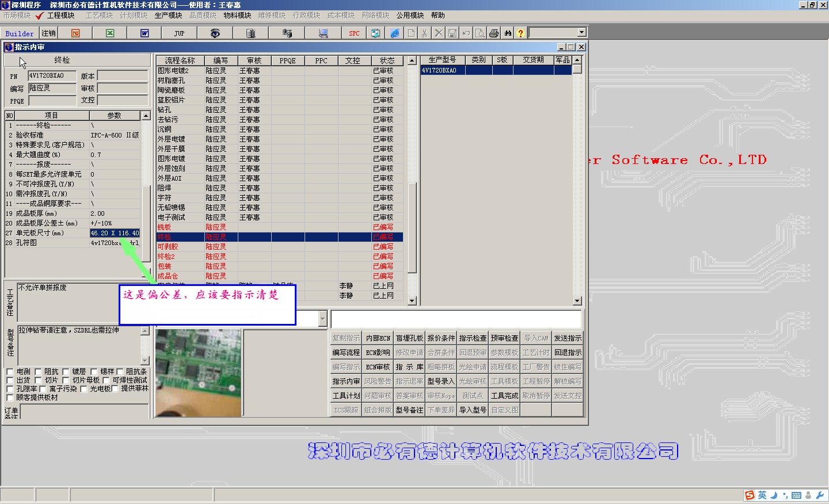
Task: Click the computer terminal icon in toolbar
Action: 323,33
